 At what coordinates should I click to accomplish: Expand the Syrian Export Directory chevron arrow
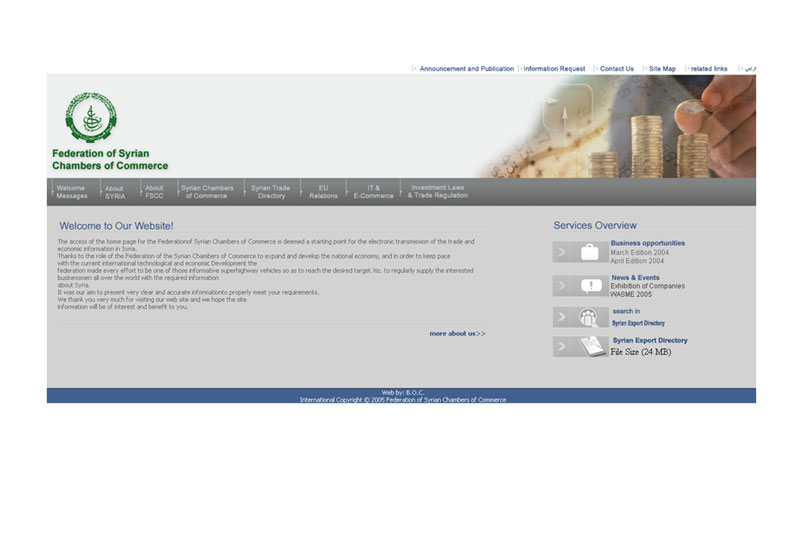562,347
